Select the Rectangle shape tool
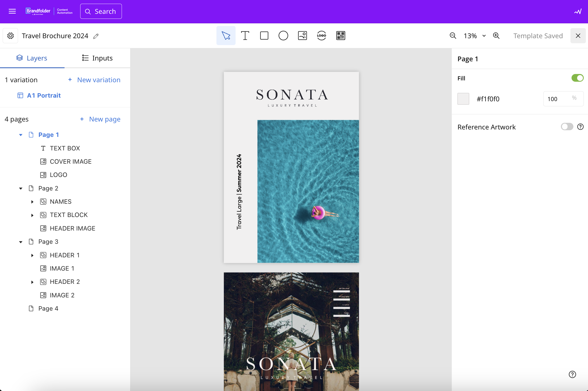This screenshot has height=391, width=588. (x=264, y=36)
